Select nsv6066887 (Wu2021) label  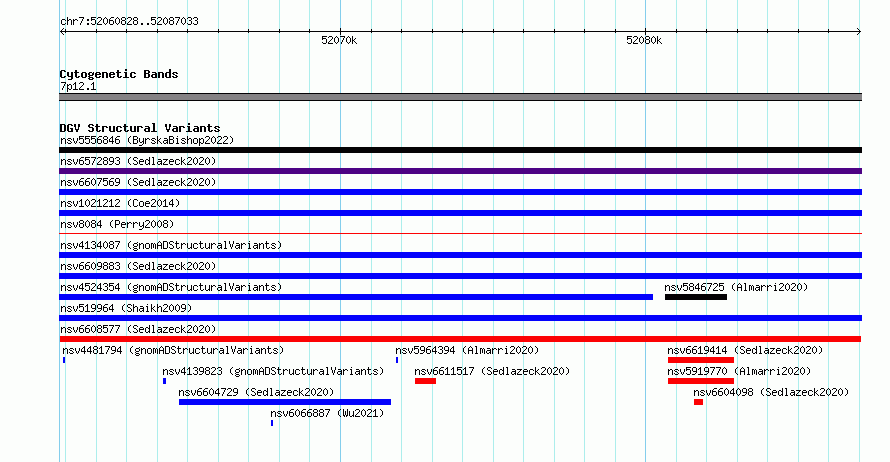tap(327, 413)
